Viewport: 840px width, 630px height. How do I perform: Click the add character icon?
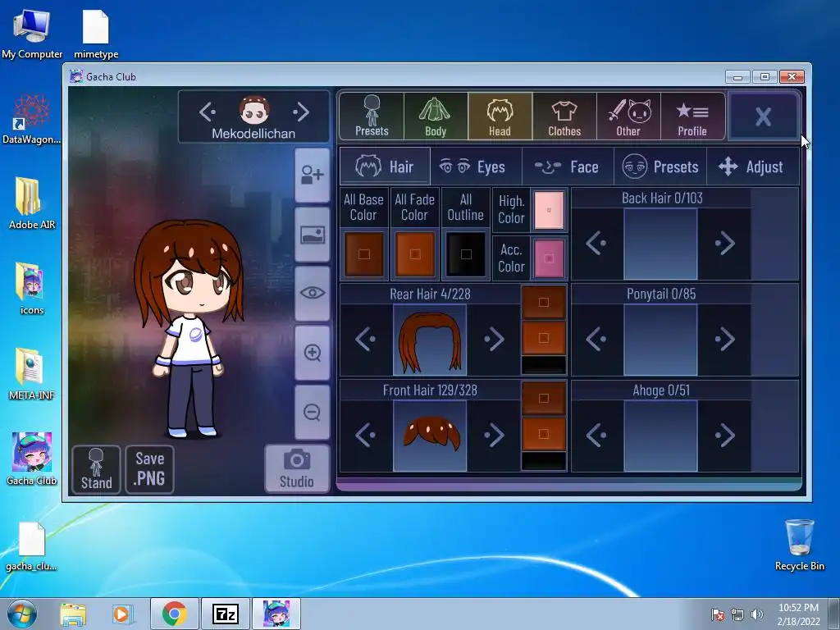(312, 176)
